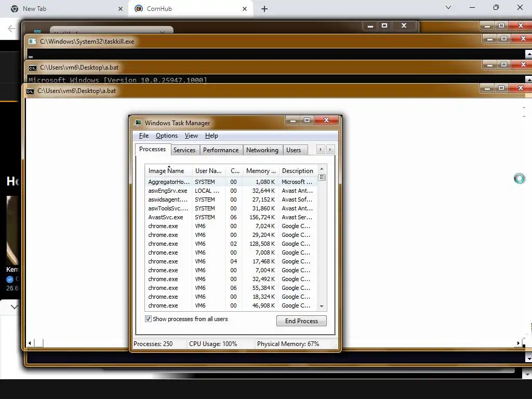Click the taskkill.exe window icon
Image resolution: width=532 pixels, height=399 pixels.
tap(32, 42)
